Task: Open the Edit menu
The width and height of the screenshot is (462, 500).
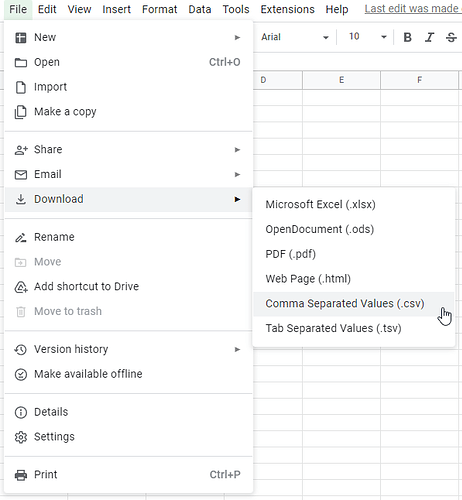Action: click(47, 9)
